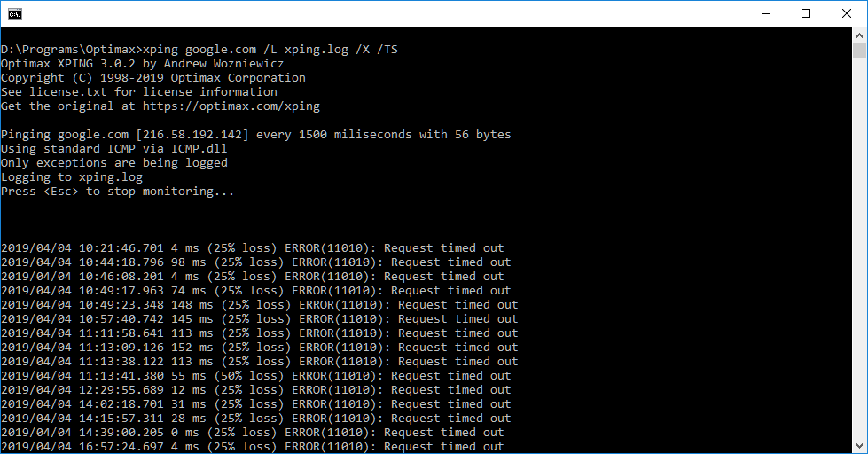Close the XPING console window
This screenshot has width=868, height=454.
point(846,13)
